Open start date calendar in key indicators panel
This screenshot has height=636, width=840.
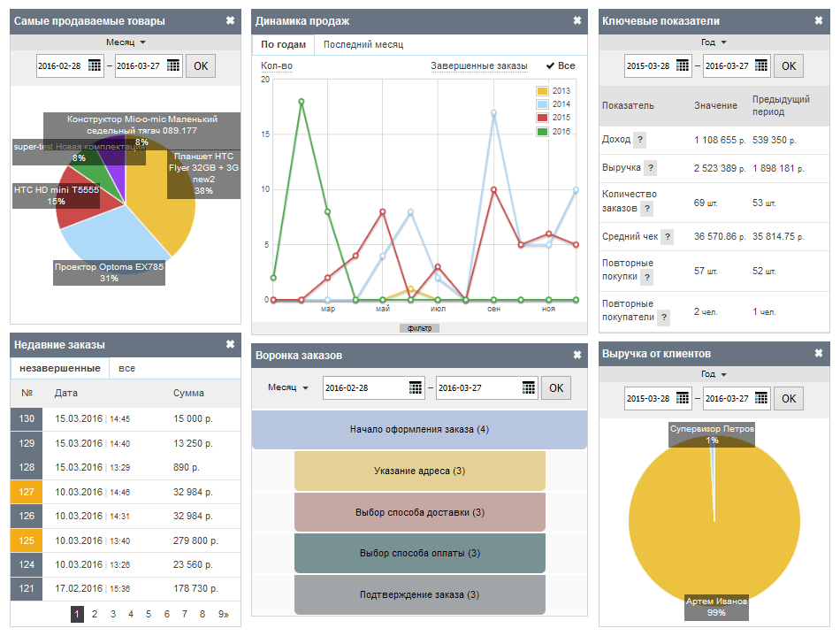pyautogui.click(x=683, y=65)
